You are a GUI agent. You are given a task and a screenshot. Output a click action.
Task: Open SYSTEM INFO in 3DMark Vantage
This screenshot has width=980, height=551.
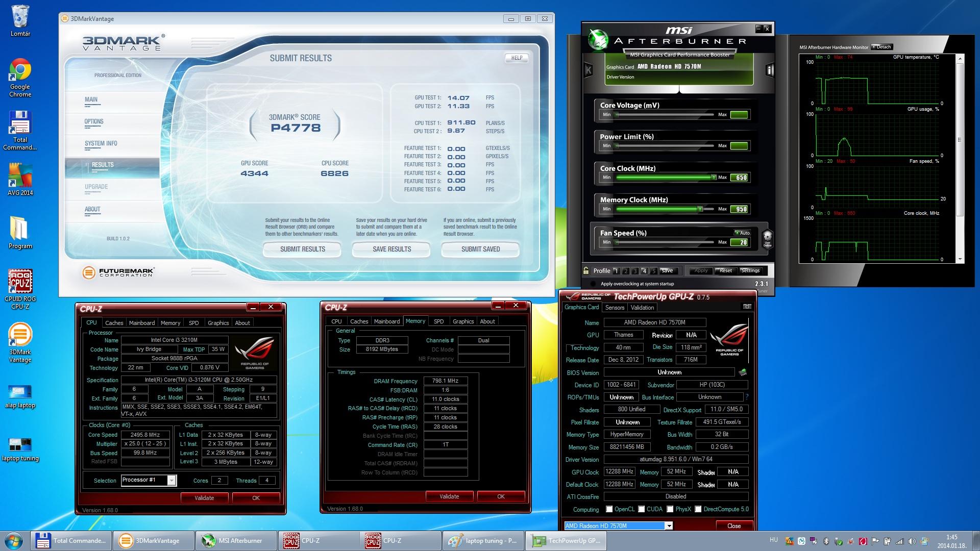click(x=101, y=143)
